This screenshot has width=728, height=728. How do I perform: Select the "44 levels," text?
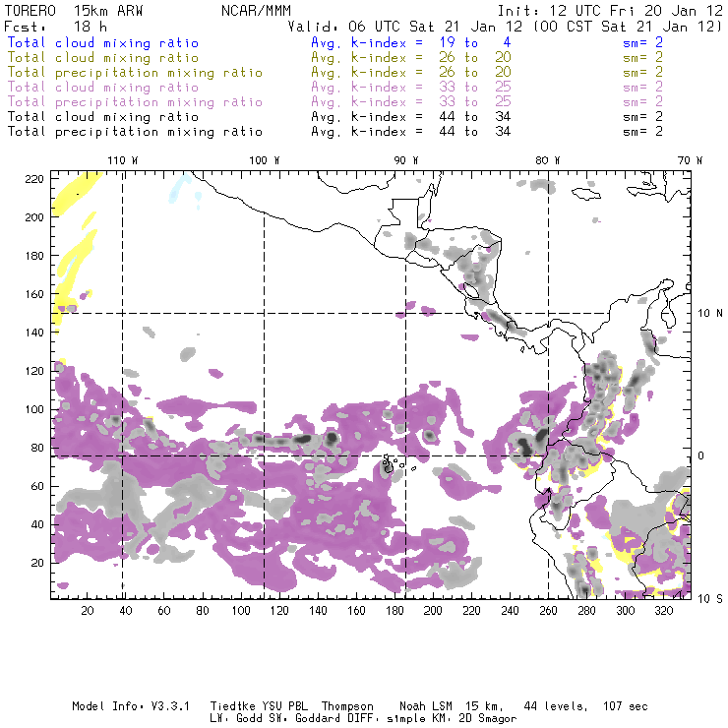coord(556,706)
